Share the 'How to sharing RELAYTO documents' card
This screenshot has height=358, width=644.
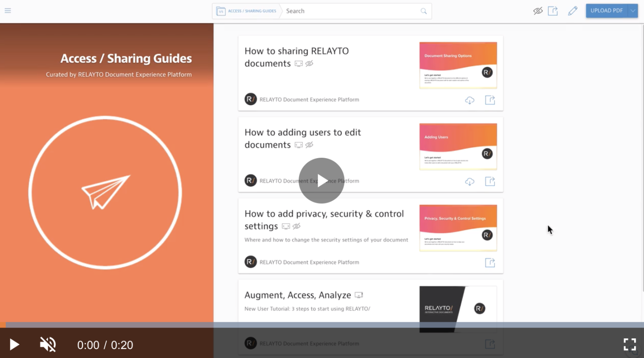(490, 100)
